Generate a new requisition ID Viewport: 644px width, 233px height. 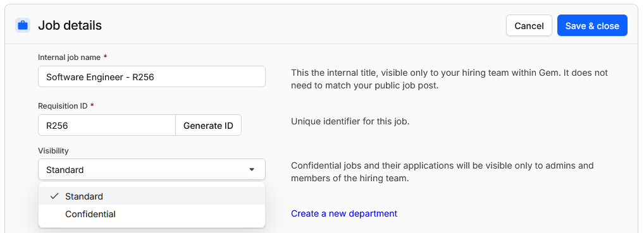pos(208,126)
